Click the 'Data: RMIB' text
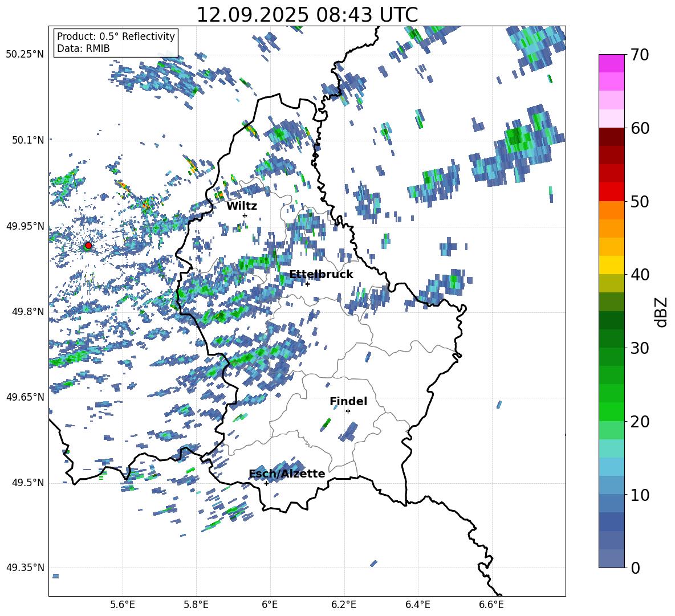 [83, 48]
